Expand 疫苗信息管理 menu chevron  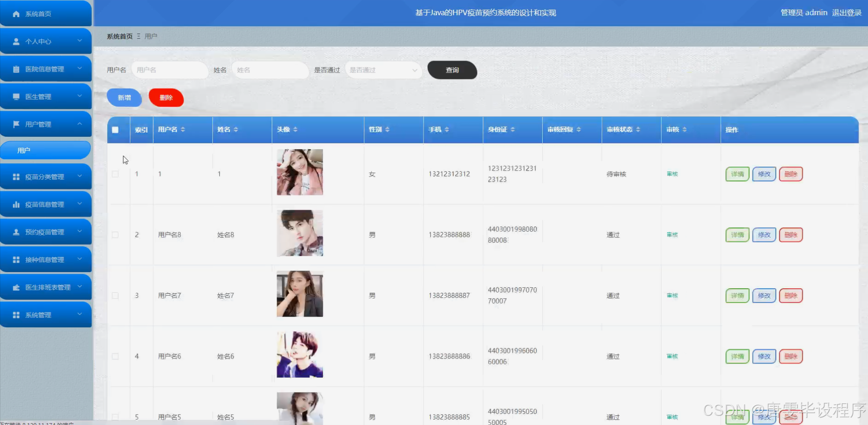coord(80,204)
